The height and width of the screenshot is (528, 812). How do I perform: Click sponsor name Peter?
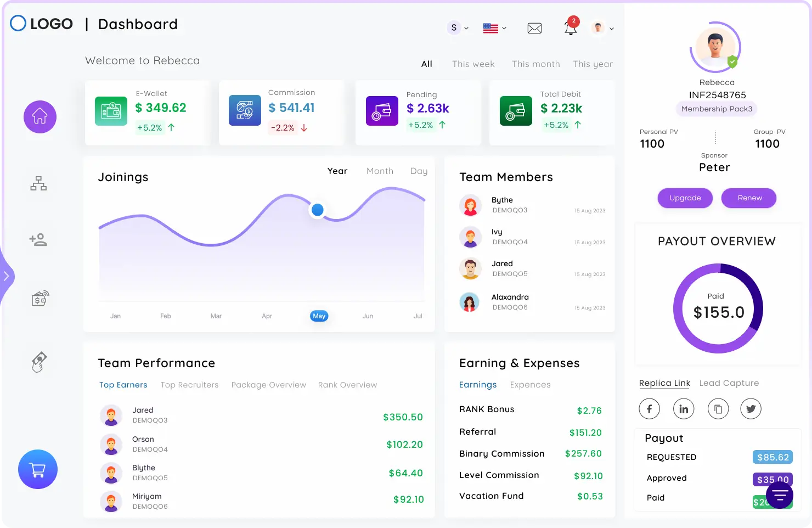pos(714,167)
